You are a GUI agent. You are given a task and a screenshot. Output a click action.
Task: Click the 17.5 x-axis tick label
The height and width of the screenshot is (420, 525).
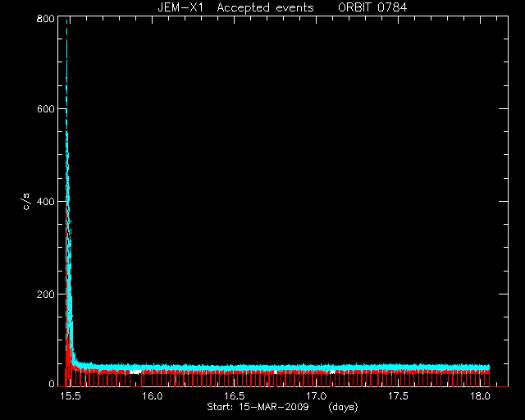[398, 396]
